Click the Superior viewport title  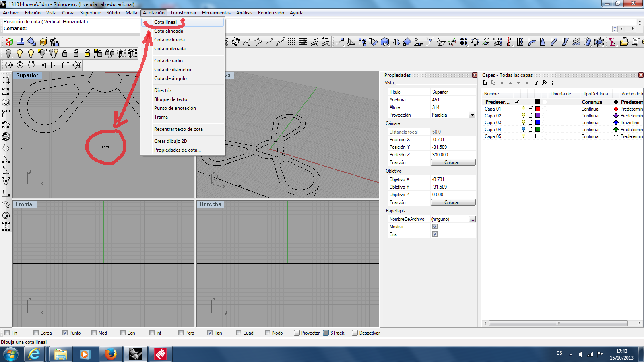coord(27,76)
